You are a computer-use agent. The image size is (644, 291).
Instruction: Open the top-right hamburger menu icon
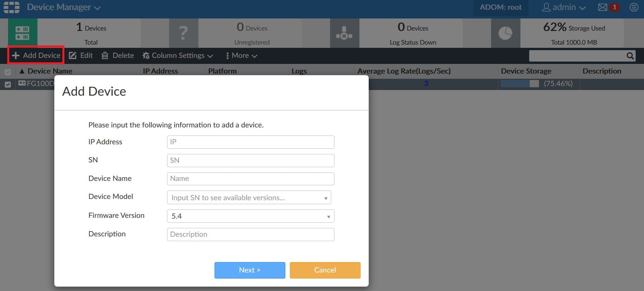click(634, 7)
